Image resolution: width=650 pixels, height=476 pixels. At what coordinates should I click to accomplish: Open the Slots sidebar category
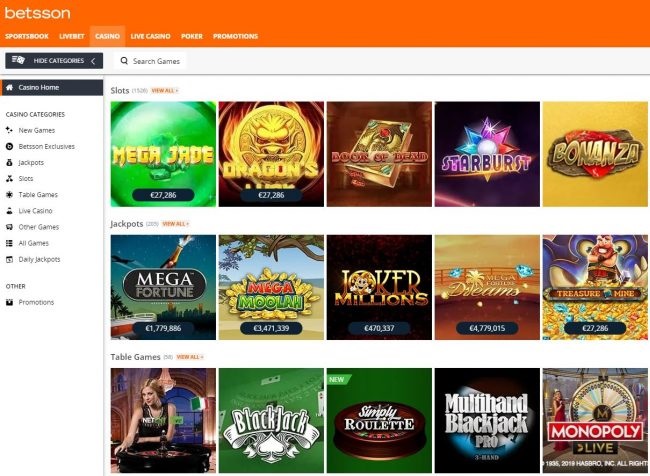tap(26, 179)
